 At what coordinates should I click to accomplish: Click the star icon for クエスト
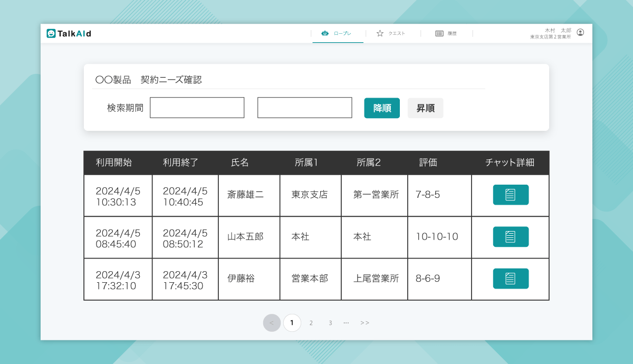(380, 33)
